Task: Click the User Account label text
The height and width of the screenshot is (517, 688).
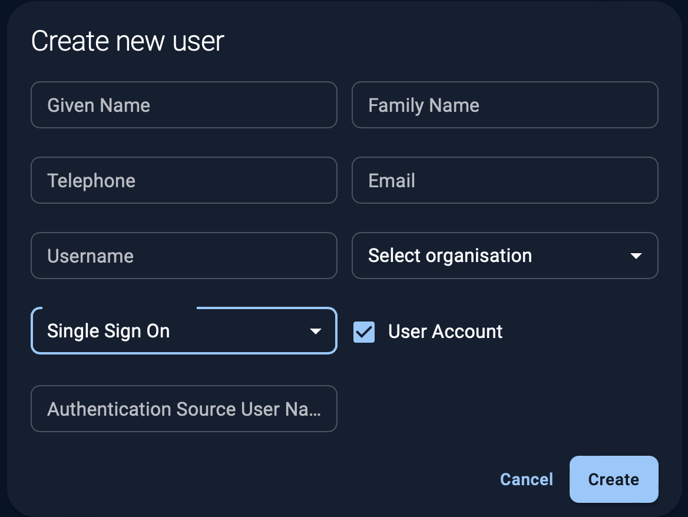Action: tap(445, 332)
